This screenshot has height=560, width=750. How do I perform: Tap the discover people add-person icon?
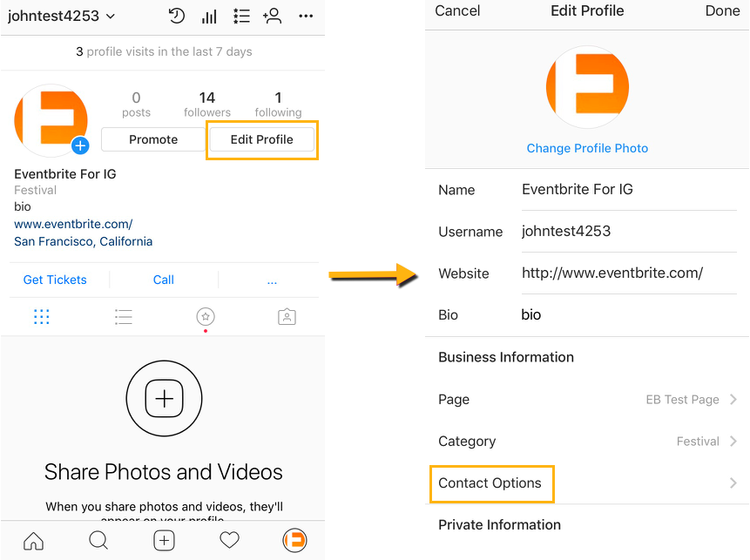coord(272,16)
